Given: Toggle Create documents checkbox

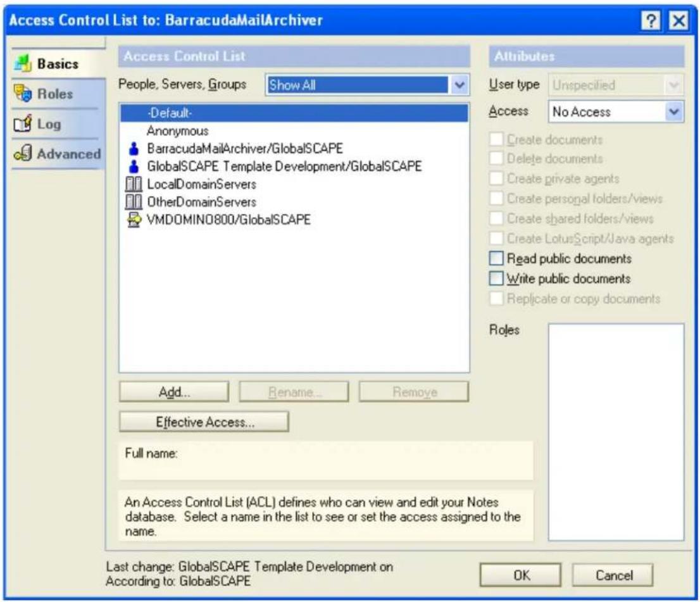Looking at the screenshot, I should click(x=496, y=139).
